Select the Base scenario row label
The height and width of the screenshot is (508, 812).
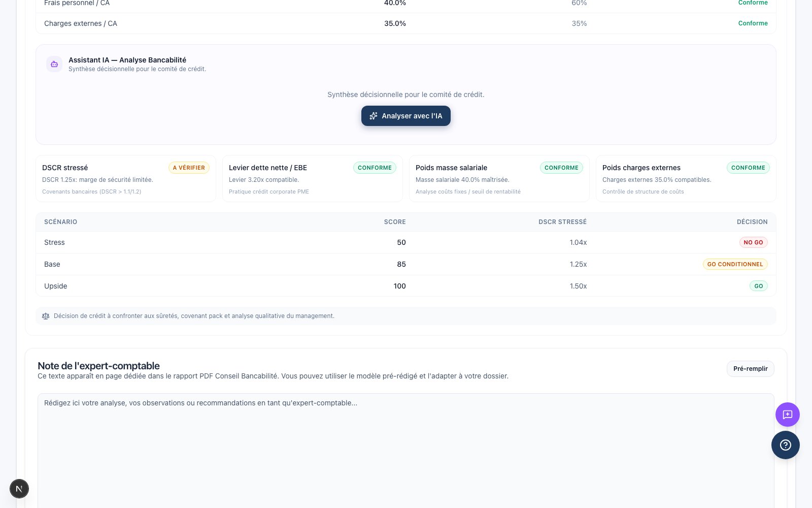(x=52, y=264)
